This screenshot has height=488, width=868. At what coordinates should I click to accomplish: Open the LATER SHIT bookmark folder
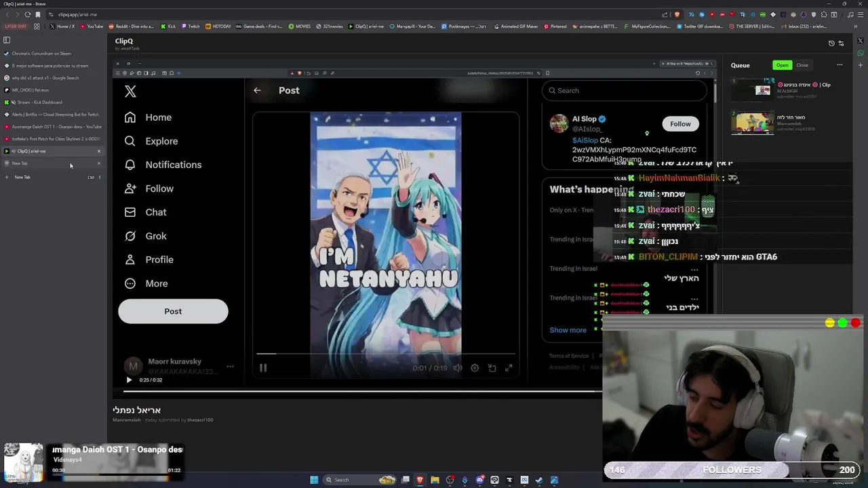pos(15,26)
